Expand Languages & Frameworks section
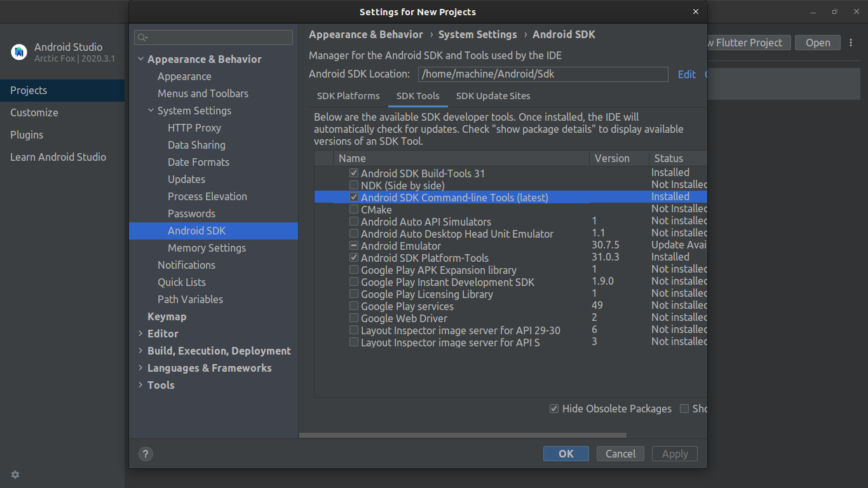Image resolution: width=868 pixels, height=488 pixels. 140,368
